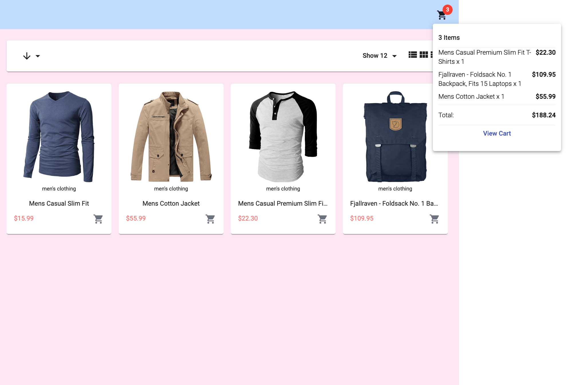Switch to three-column grid view

(x=424, y=55)
